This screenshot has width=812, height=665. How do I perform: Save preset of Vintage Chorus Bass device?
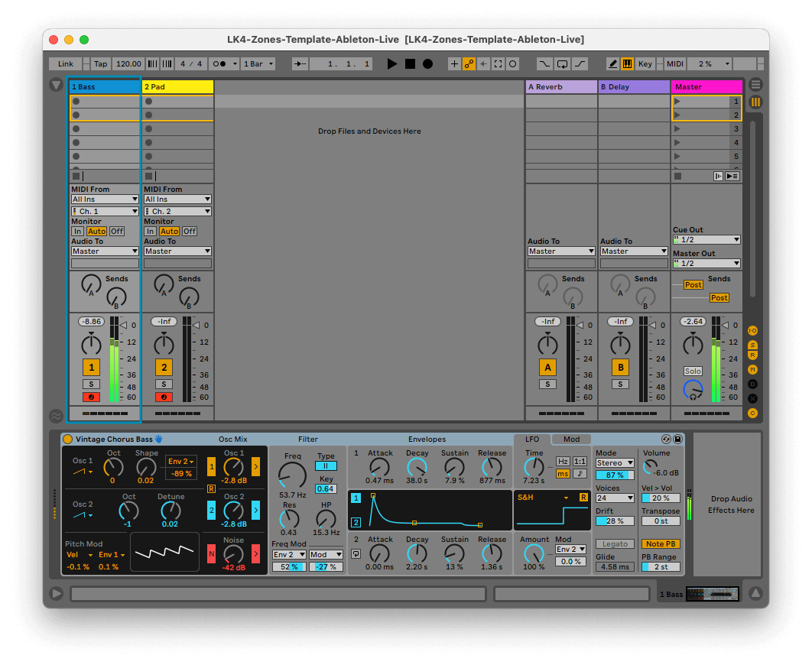coord(677,439)
